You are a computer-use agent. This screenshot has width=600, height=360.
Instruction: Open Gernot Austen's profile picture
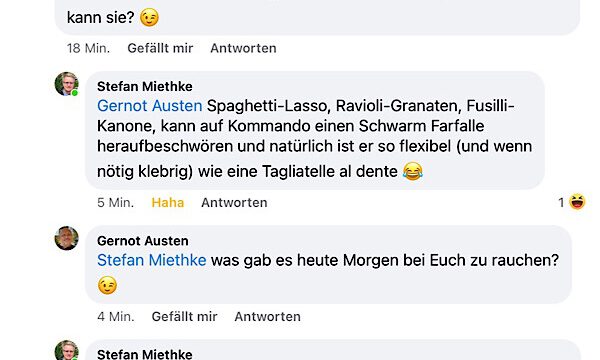click(67, 238)
